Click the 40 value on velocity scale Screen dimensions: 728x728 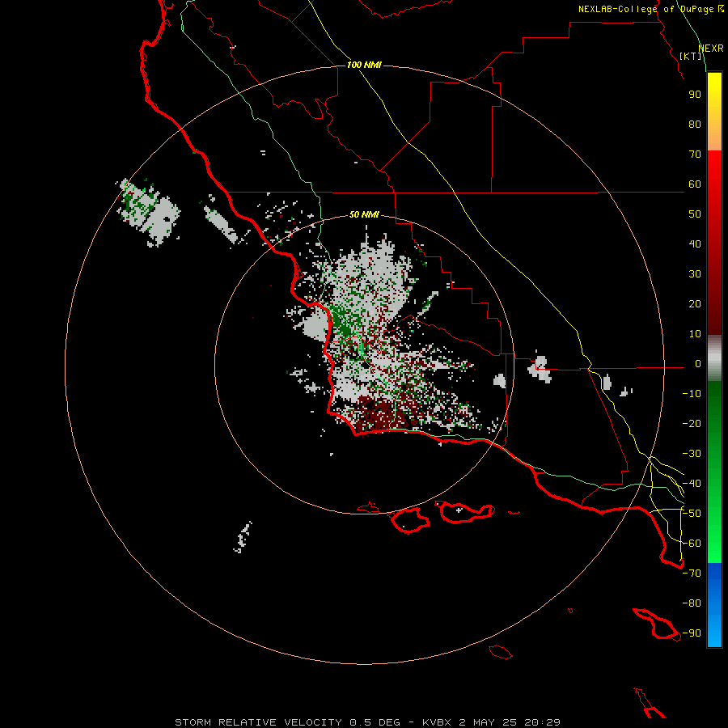click(695, 244)
